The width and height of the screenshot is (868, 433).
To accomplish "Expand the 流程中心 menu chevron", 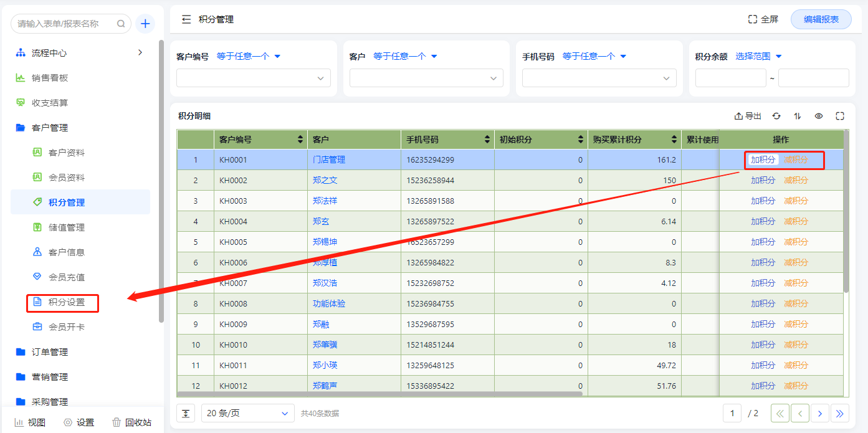I will point(140,52).
